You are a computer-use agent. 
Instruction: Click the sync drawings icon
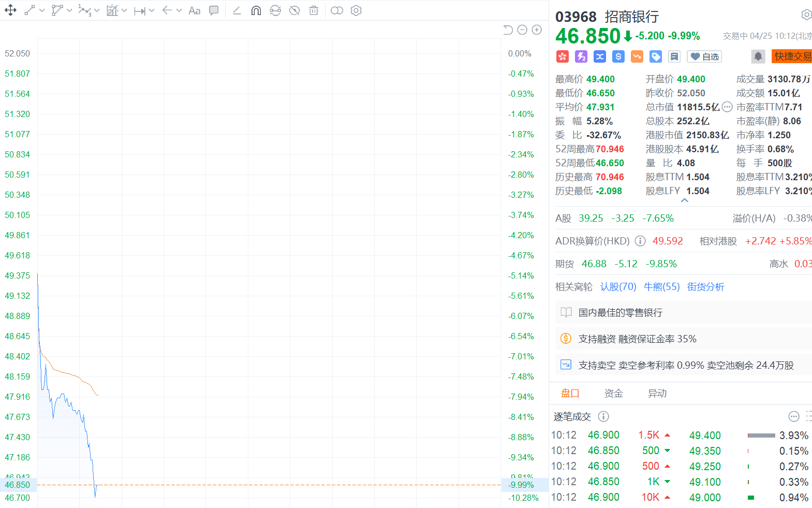[275, 10]
